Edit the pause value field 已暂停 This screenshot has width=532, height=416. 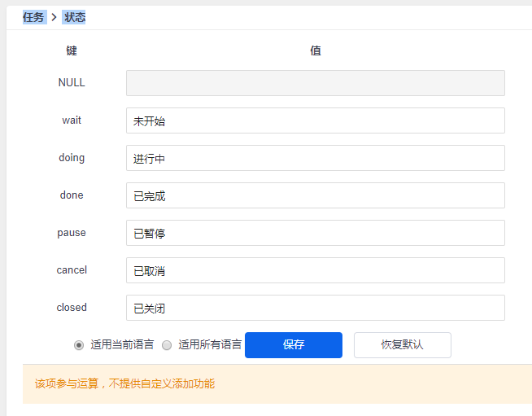[x=316, y=233]
